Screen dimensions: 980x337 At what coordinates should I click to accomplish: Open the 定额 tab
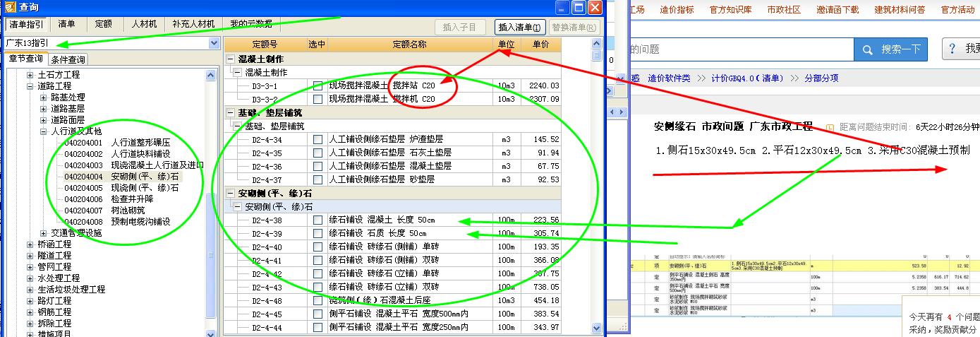[103, 24]
